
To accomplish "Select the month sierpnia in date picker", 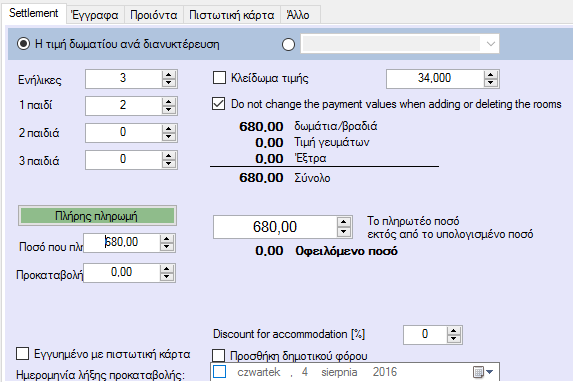I will (339, 372).
